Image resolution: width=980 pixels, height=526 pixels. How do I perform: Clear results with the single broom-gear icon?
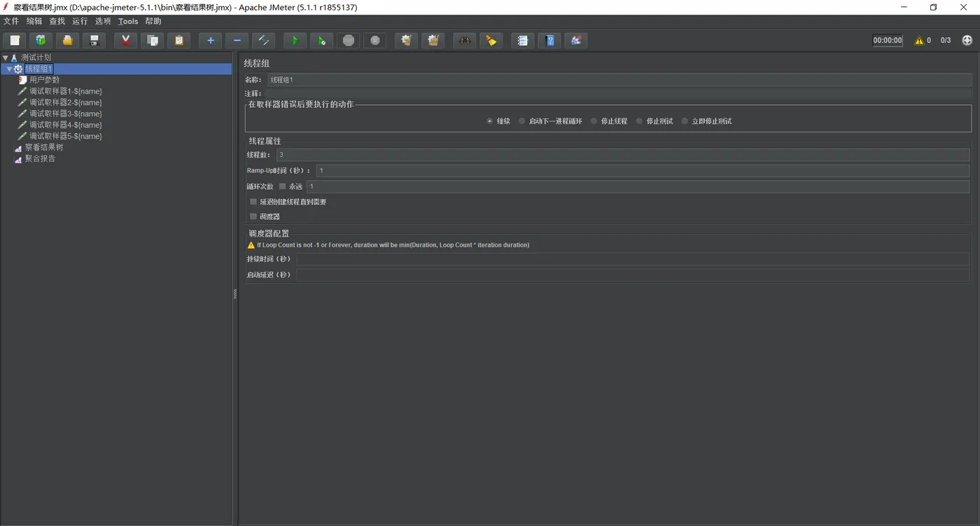click(x=406, y=41)
